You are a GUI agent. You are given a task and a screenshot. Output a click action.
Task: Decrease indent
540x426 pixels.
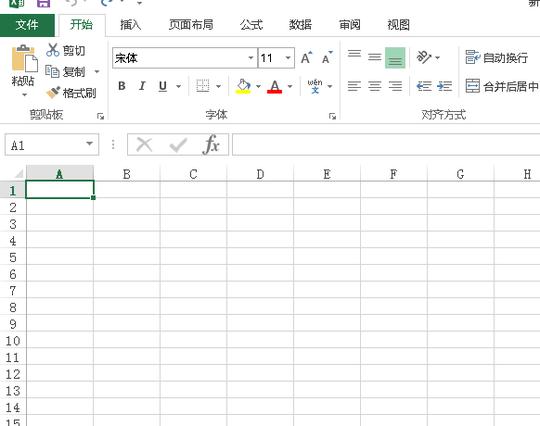[424, 86]
